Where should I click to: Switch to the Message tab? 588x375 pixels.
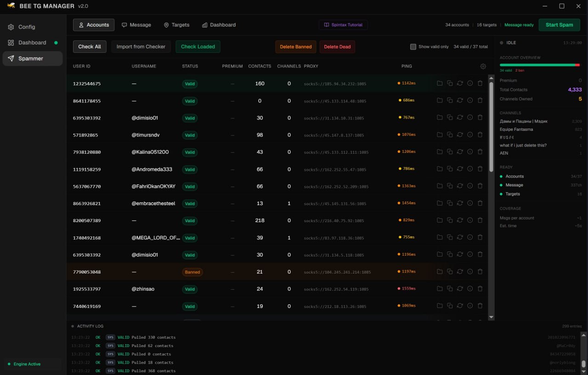136,25
